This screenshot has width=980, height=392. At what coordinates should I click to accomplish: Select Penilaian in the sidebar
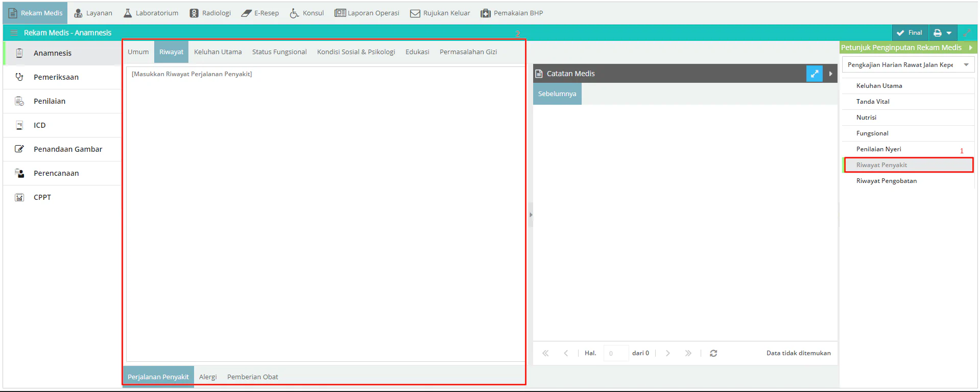click(x=62, y=101)
